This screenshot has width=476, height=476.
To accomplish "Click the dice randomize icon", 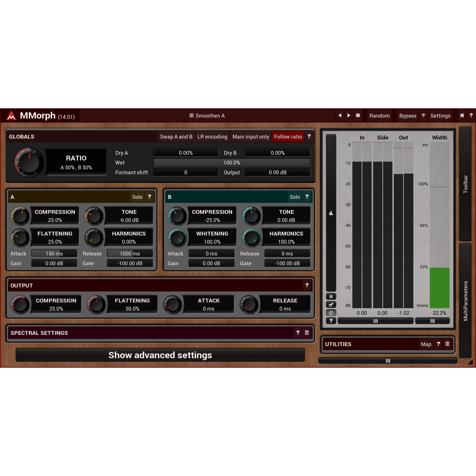I will click(x=358, y=115).
